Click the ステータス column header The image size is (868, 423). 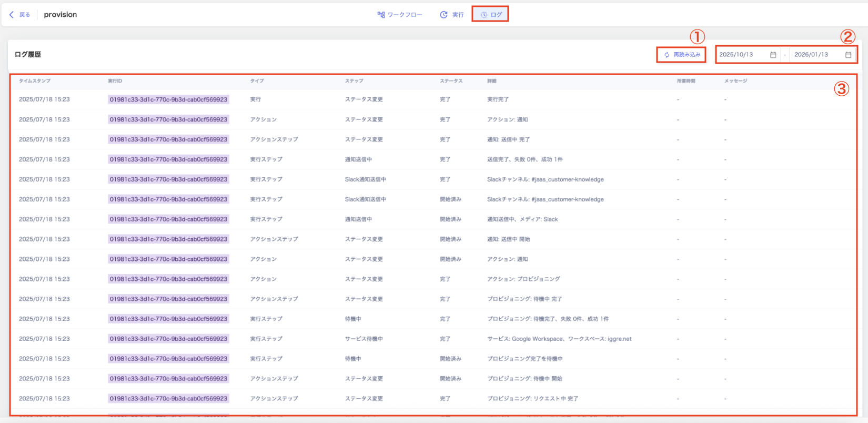coord(451,81)
